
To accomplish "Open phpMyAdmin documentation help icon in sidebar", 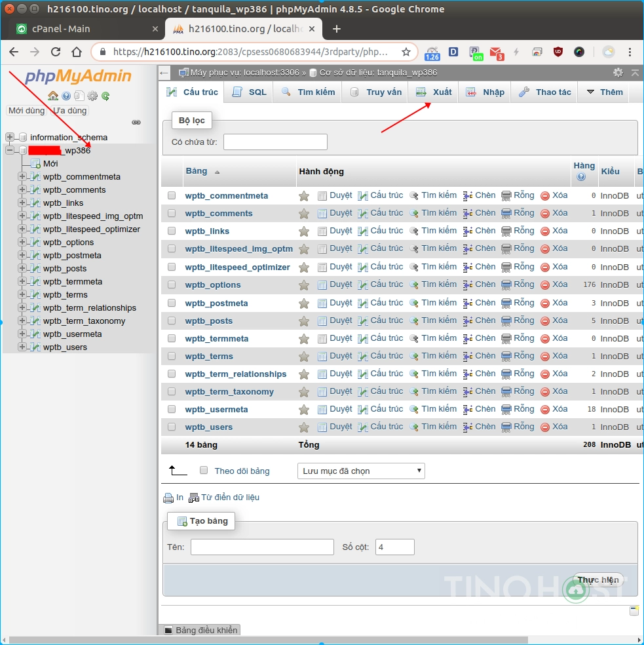I will click(66, 96).
